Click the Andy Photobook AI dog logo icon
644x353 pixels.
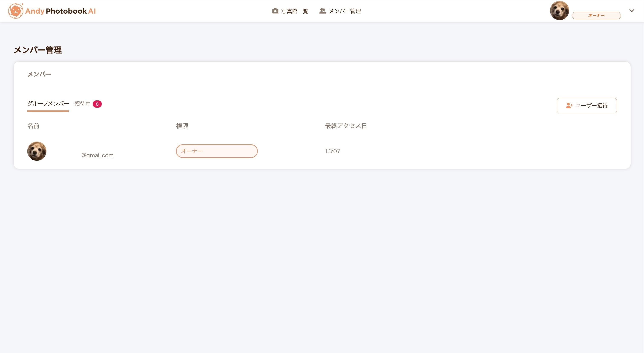[16, 11]
